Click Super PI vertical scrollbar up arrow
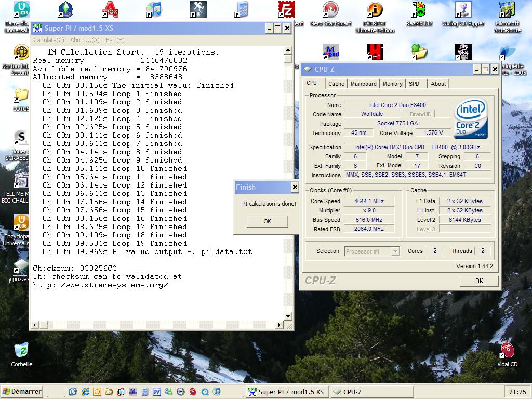Screen dimensions: 532x399 click(288, 50)
